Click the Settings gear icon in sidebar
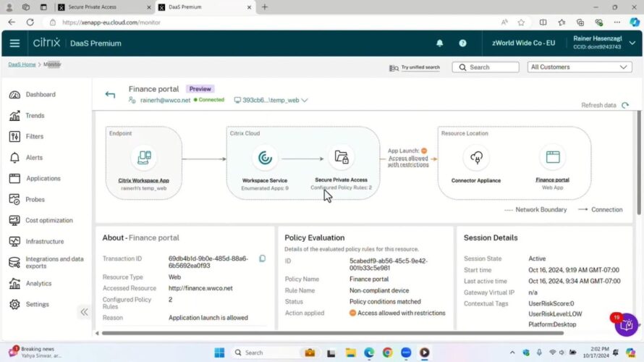 14,305
